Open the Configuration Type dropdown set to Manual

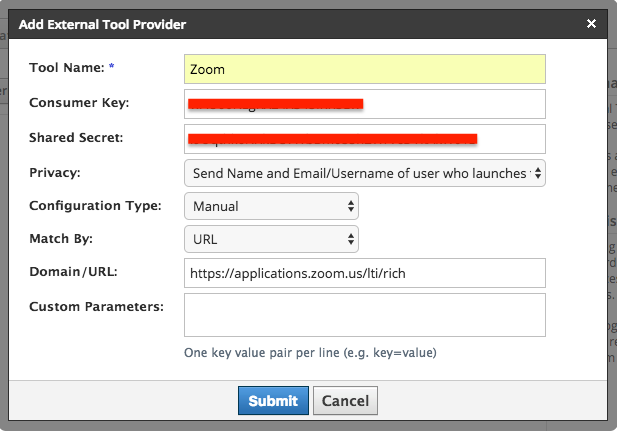click(x=271, y=206)
